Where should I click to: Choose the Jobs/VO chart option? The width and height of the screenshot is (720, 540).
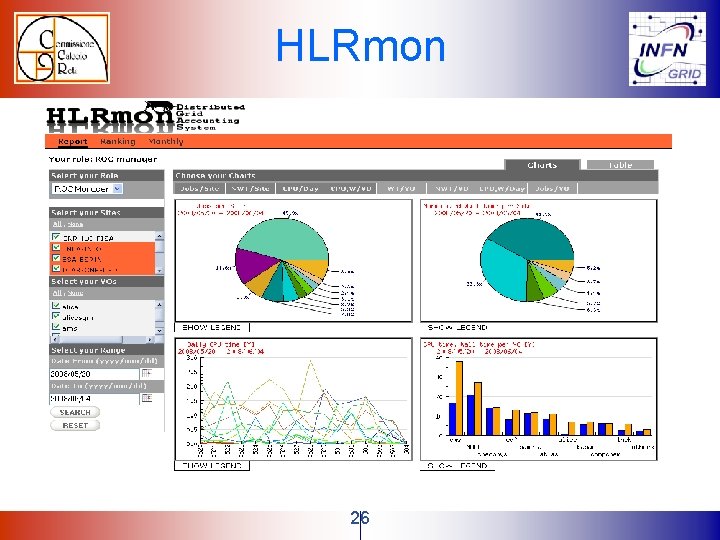pyautogui.click(x=552, y=188)
